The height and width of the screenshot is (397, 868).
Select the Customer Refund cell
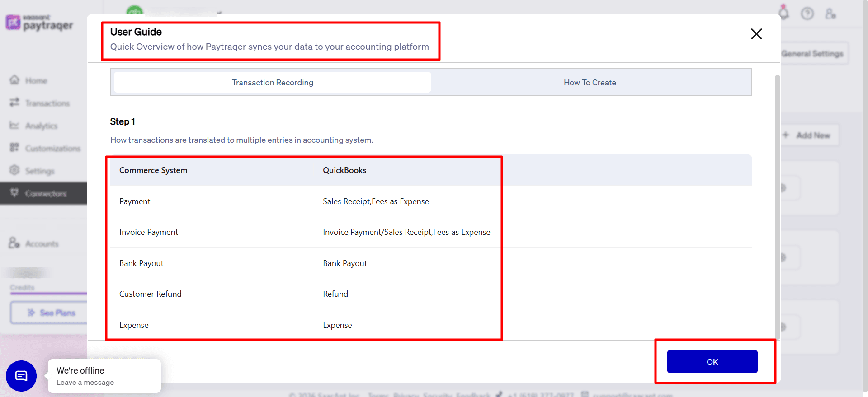click(151, 294)
